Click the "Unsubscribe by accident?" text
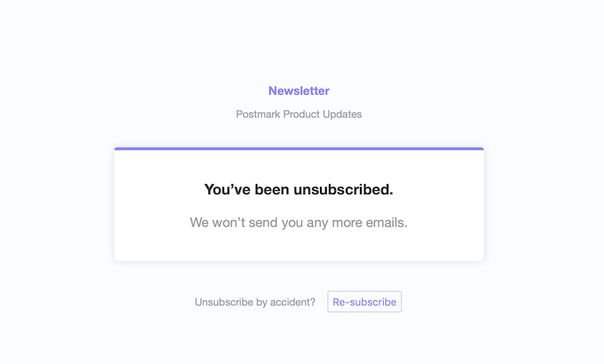 tap(255, 302)
